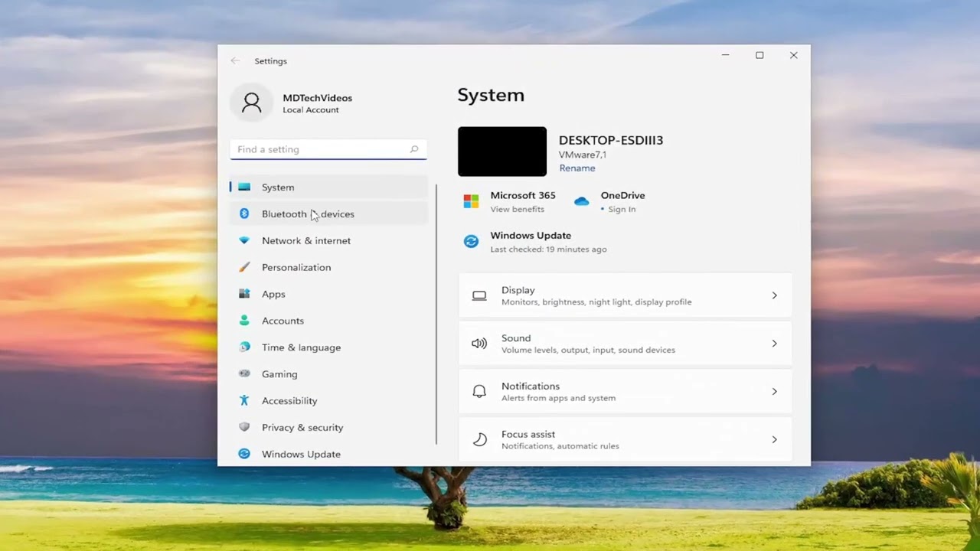Click the back arrow in title bar
980x551 pixels.
click(235, 60)
